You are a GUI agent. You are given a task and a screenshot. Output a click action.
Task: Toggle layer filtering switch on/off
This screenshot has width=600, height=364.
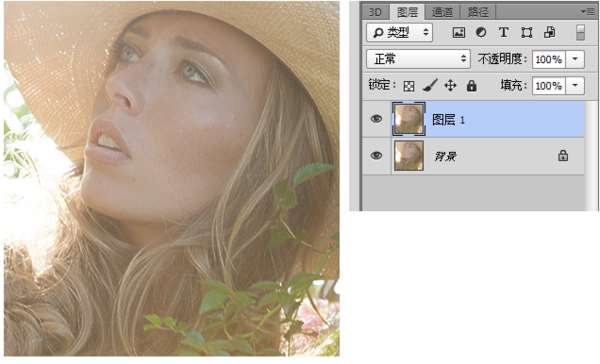[580, 33]
